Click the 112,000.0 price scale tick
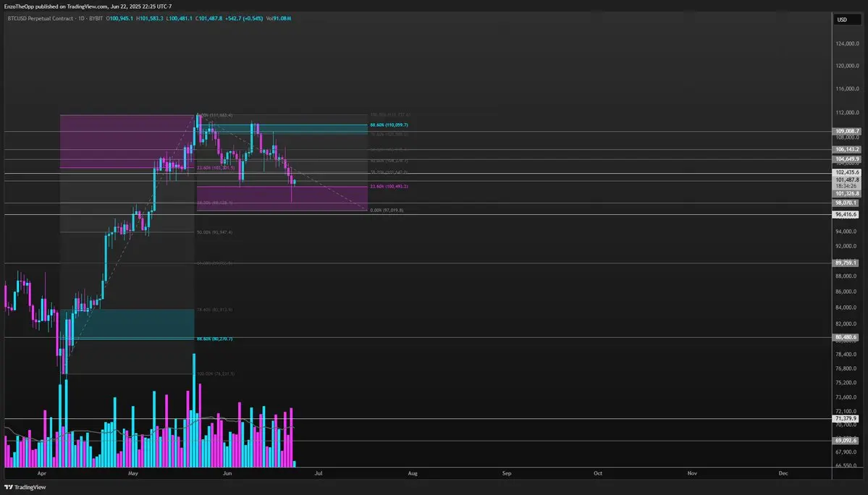 [847, 113]
